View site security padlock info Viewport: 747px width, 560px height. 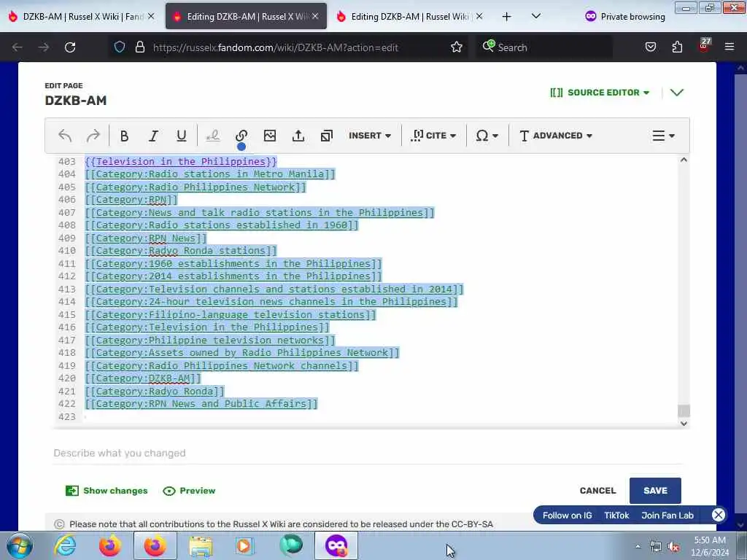click(x=139, y=47)
